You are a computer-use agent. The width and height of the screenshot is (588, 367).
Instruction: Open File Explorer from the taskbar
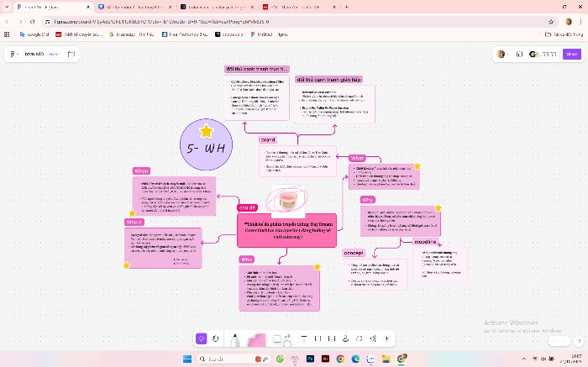(386, 359)
